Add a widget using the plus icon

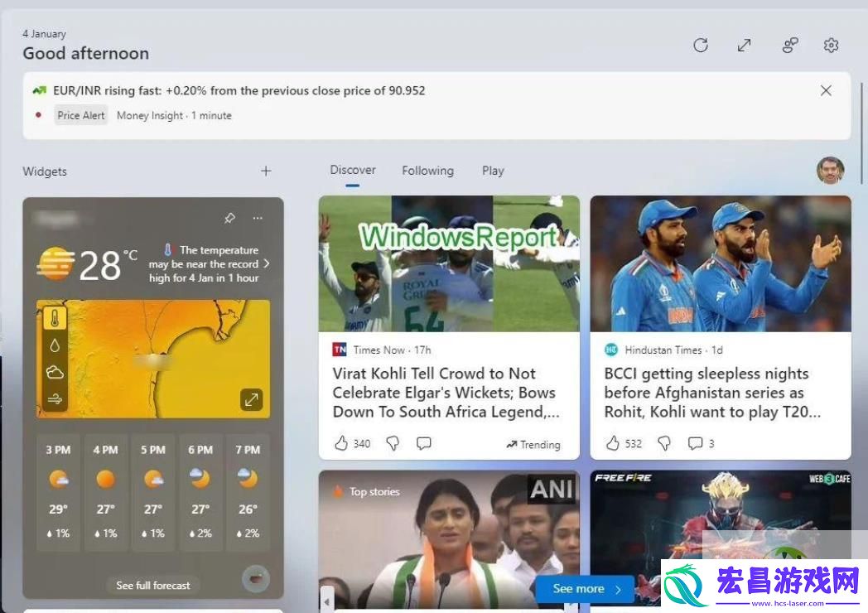point(266,171)
